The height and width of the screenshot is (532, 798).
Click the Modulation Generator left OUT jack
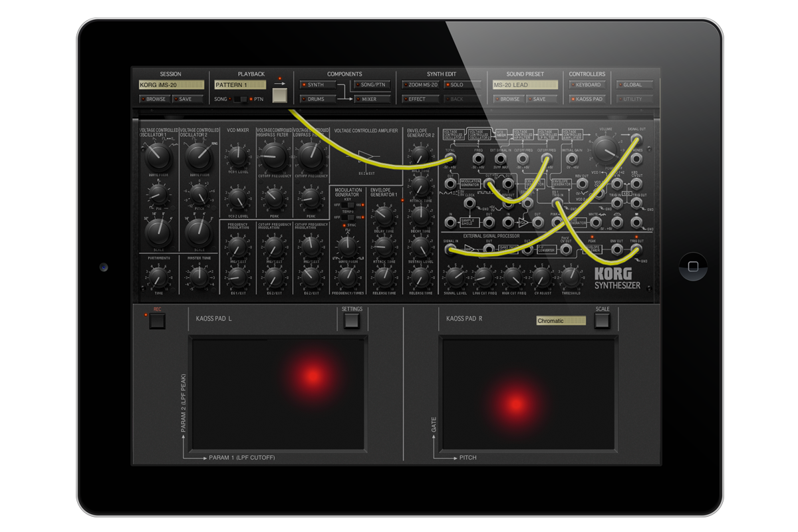click(450, 184)
